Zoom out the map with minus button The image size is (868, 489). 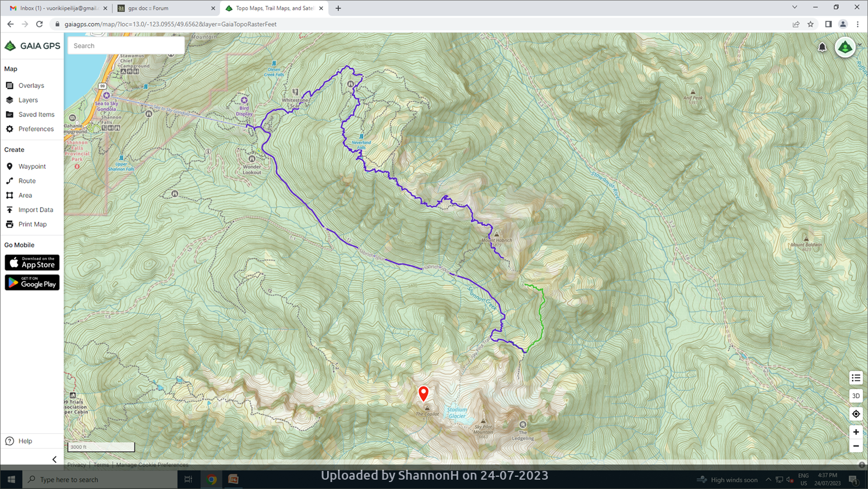(x=856, y=447)
